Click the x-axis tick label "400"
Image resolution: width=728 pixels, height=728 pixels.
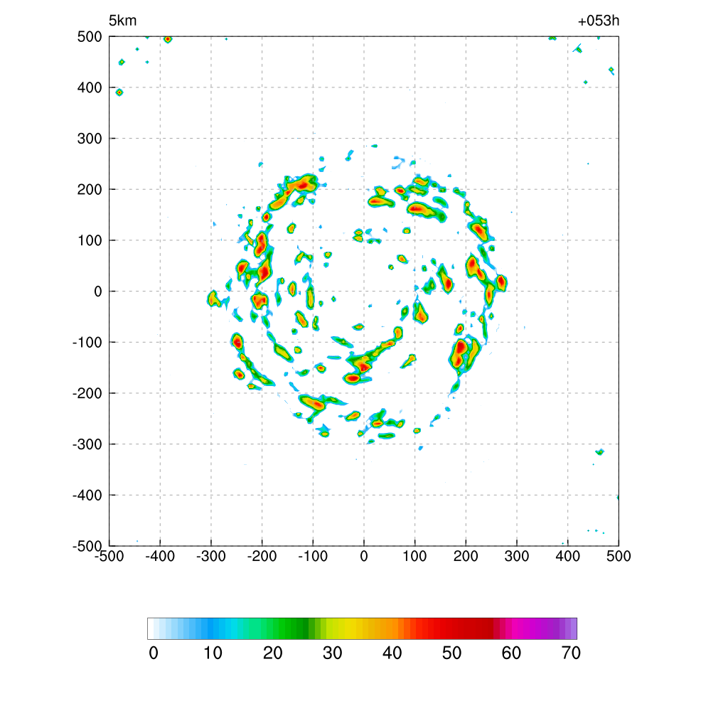(568, 556)
